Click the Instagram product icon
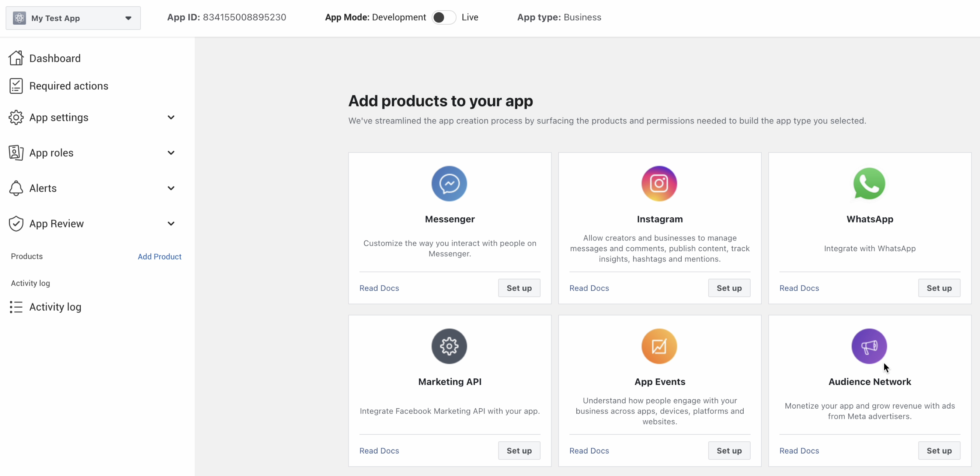This screenshot has width=980, height=476. click(x=659, y=183)
